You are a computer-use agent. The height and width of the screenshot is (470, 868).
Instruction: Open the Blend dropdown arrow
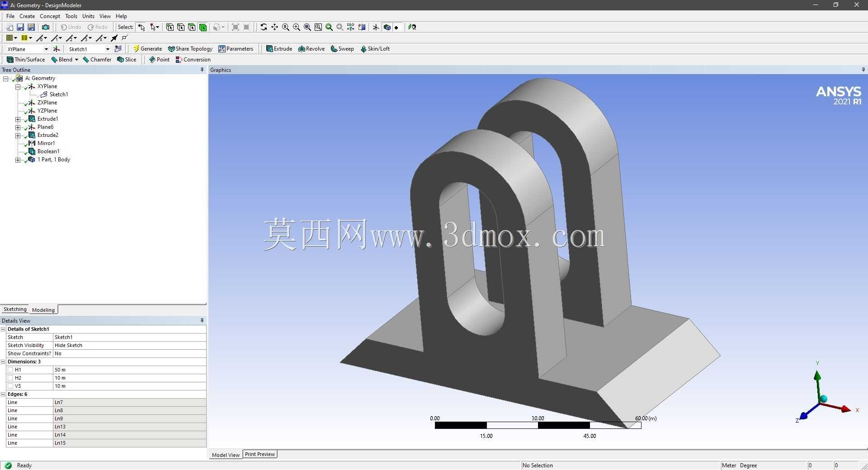(x=76, y=60)
